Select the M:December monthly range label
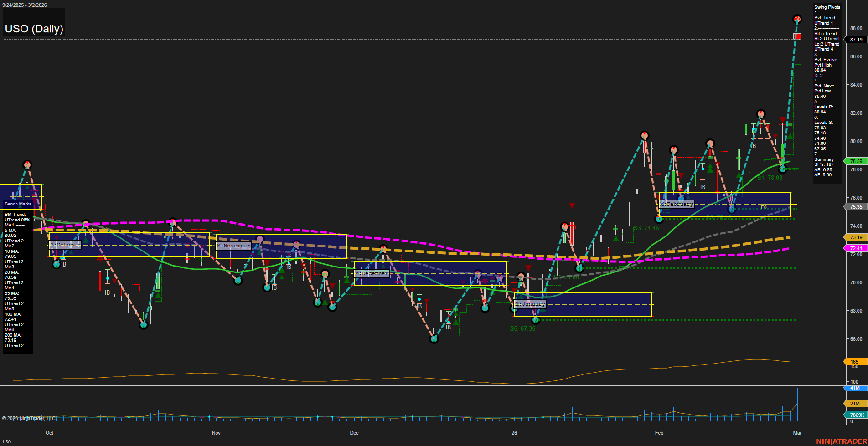Screen dimensions: 868x446 pos(372,273)
